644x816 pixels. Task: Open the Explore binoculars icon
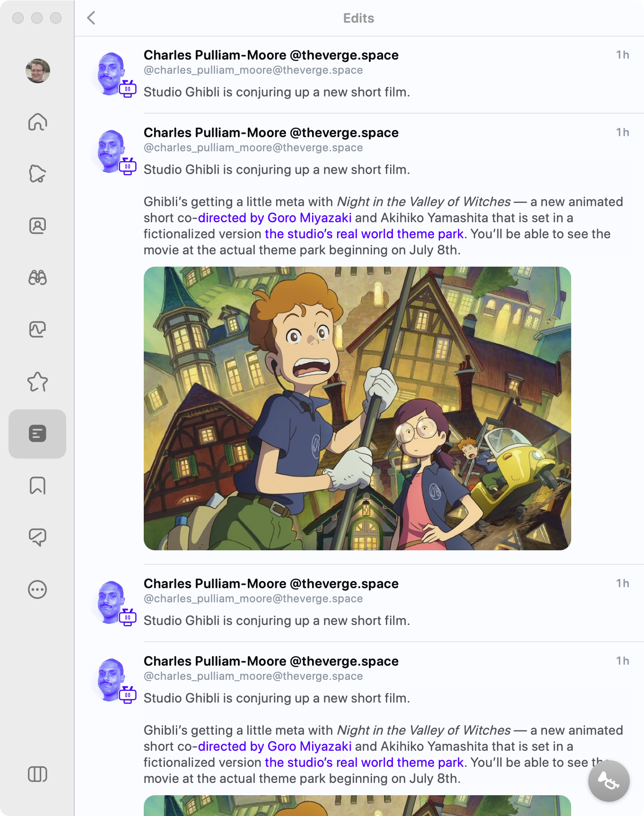pos(37,278)
